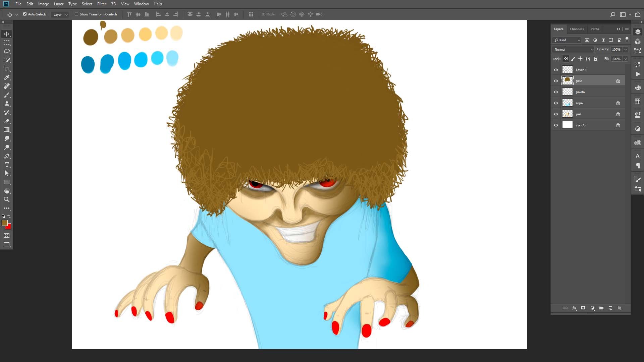This screenshot has height=362, width=644.
Task: Click the brown foreground color swatch
Action: coord(4,223)
